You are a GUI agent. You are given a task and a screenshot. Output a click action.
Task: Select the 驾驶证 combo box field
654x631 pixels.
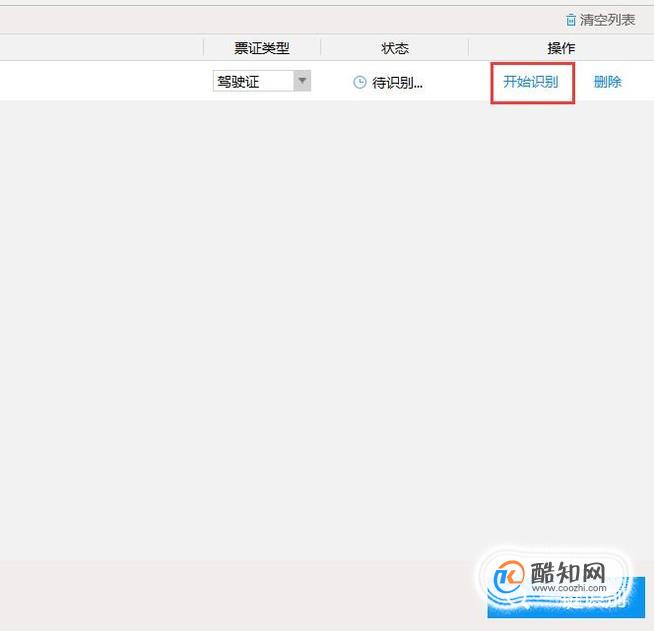[262, 81]
